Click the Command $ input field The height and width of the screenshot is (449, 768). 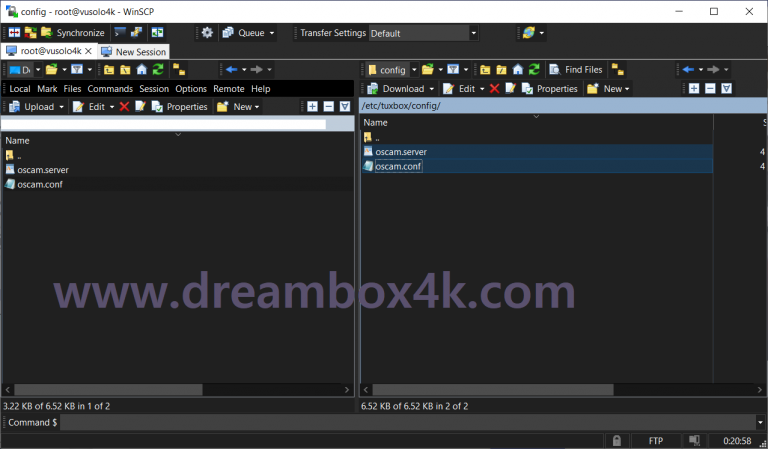(408, 422)
